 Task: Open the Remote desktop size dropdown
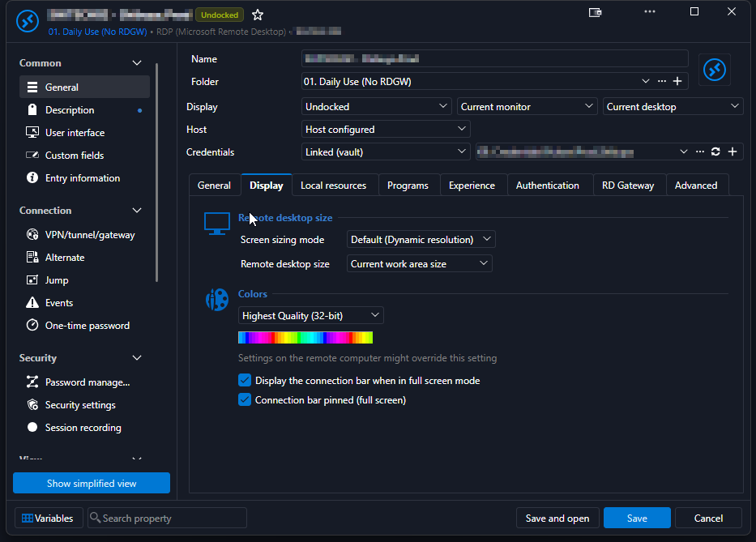(x=420, y=264)
